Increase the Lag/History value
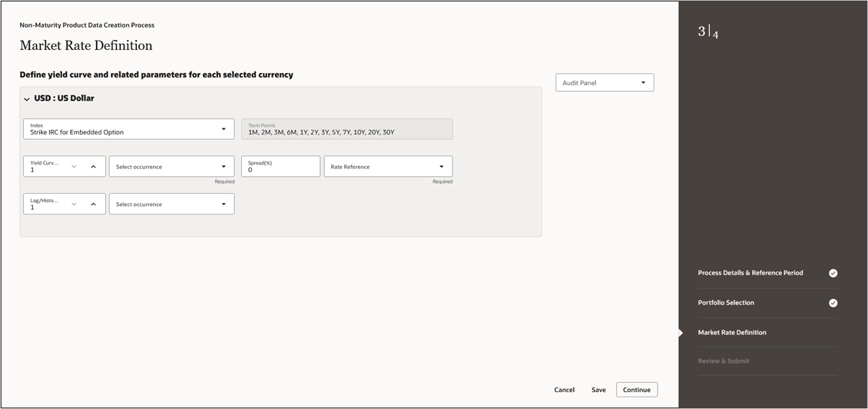868x409 pixels. pos(93,204)
